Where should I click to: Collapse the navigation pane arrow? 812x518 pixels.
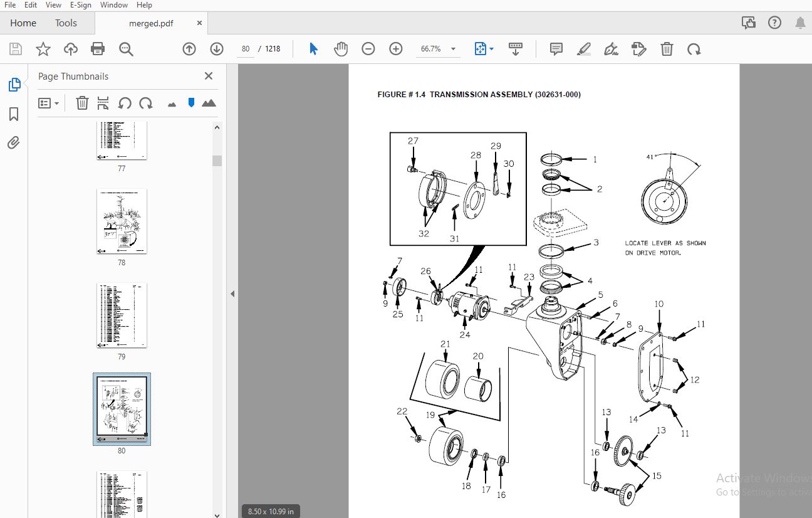click(232, 293)
